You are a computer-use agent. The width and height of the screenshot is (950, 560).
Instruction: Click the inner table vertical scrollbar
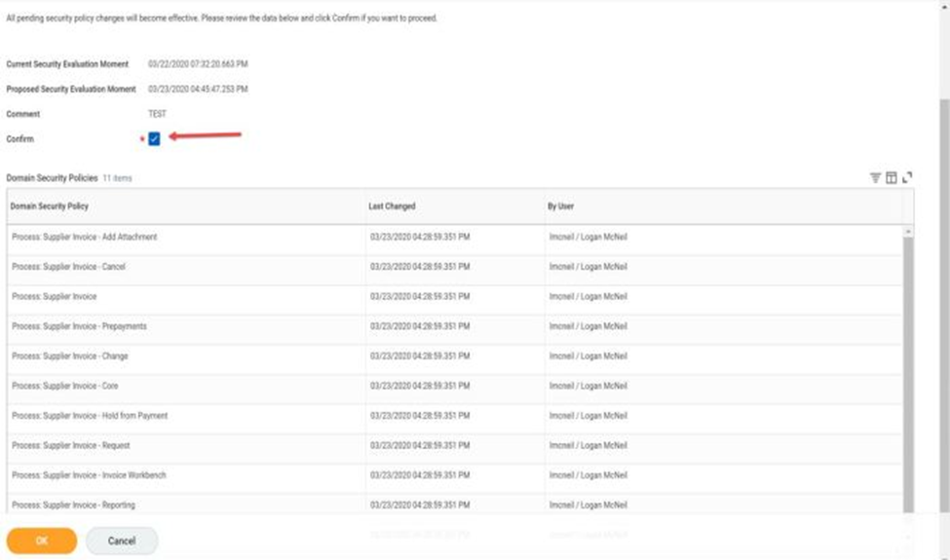click(x=909, y=370)
